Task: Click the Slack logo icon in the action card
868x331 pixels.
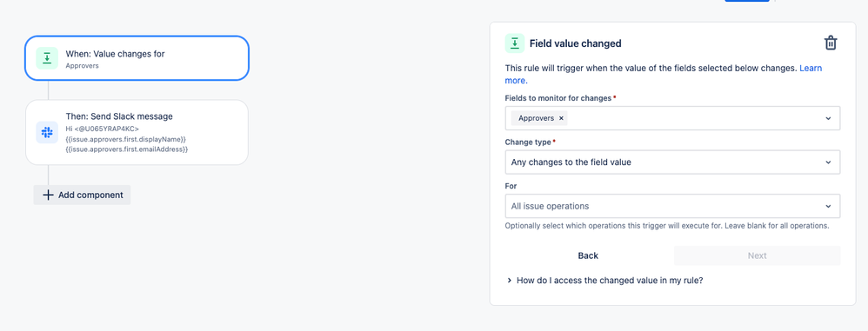Action: tap(47, 133)
